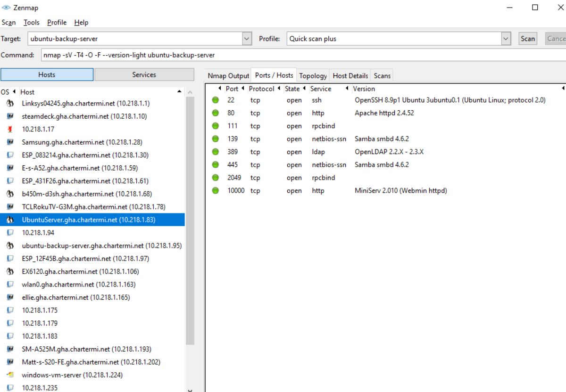Open the Tools menu
The width and height of the screenshot is (566, 392).
tap(31, 22)
